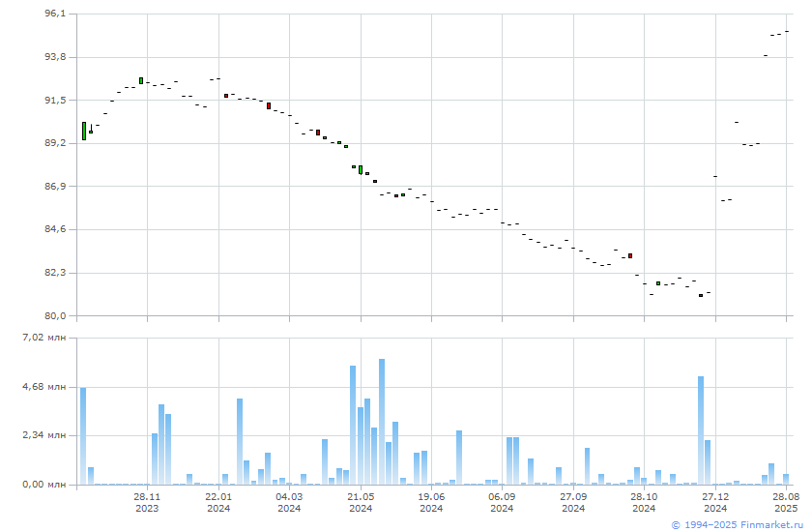Select the 28.10 2024 date label
This screenshot has height=532, width=812.
(644, 502)
